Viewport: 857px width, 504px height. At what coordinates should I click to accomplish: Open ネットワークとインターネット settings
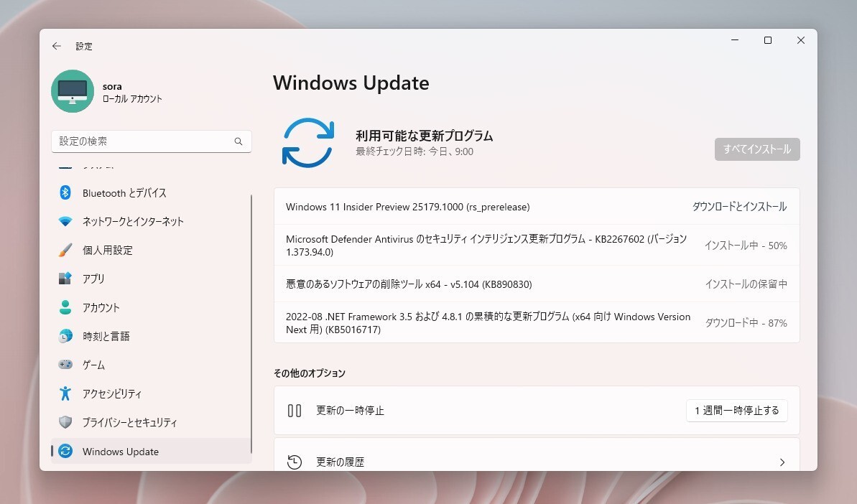click(x=152, y=221)
